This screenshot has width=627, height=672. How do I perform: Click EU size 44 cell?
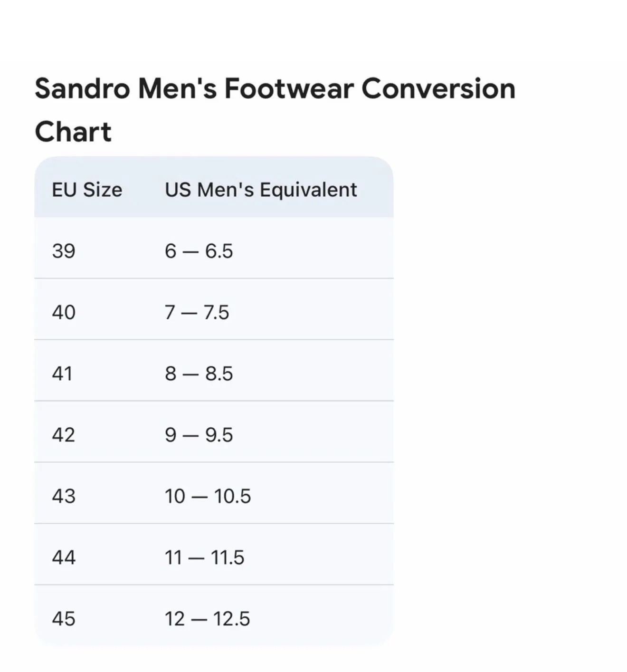click(64, 557)
